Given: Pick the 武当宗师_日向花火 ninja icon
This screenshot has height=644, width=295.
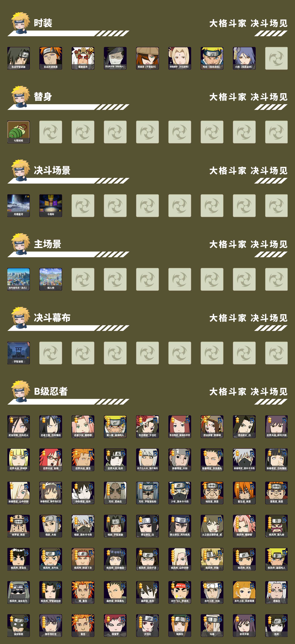Looking at the screenshot, I should [19, 427].
